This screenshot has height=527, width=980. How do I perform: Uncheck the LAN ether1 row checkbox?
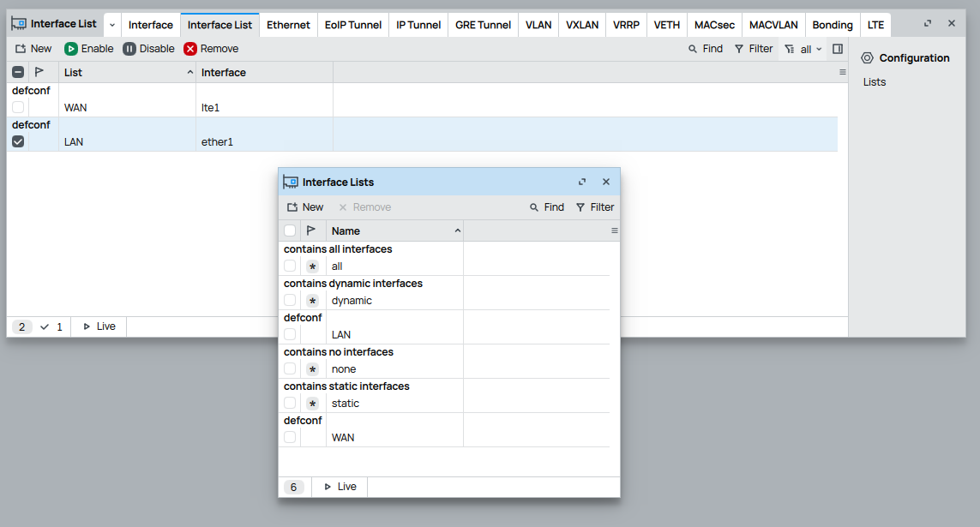pos(18,141)
